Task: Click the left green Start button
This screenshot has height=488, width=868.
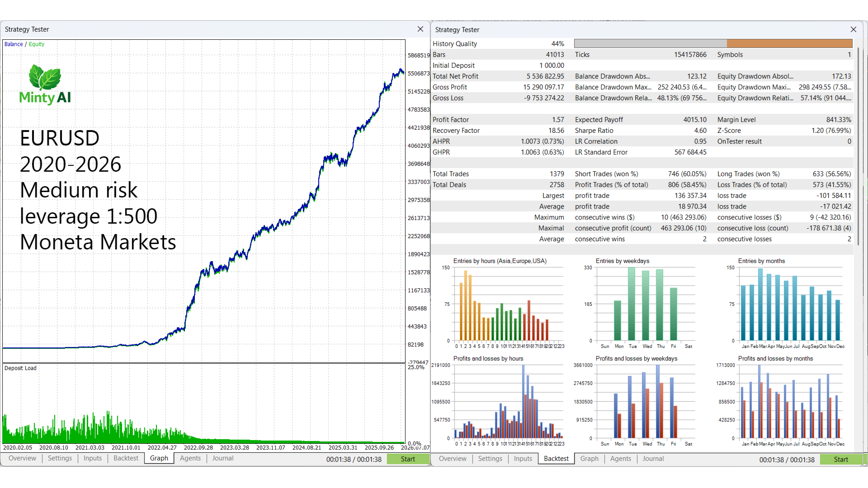Action: (x=408, y=459)
